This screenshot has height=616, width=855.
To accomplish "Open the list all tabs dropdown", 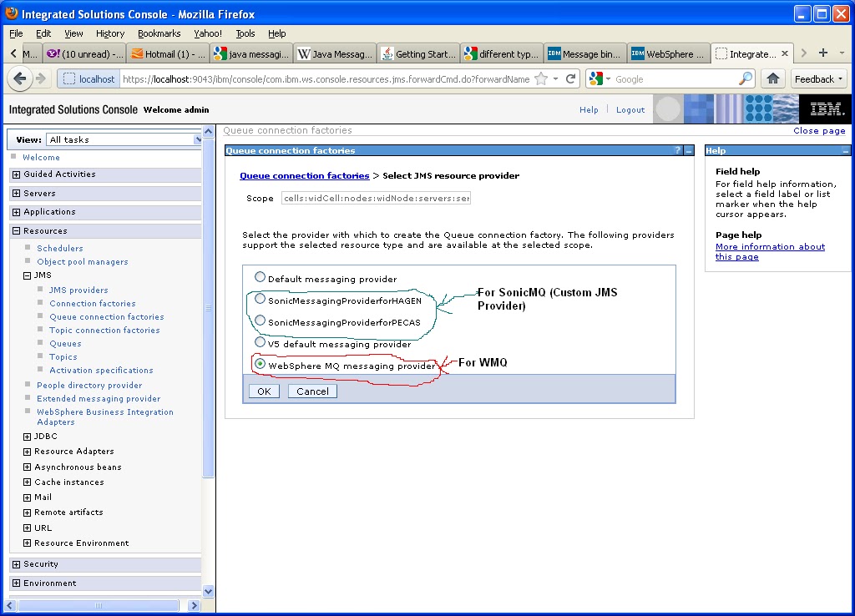I will click(842, 53).
